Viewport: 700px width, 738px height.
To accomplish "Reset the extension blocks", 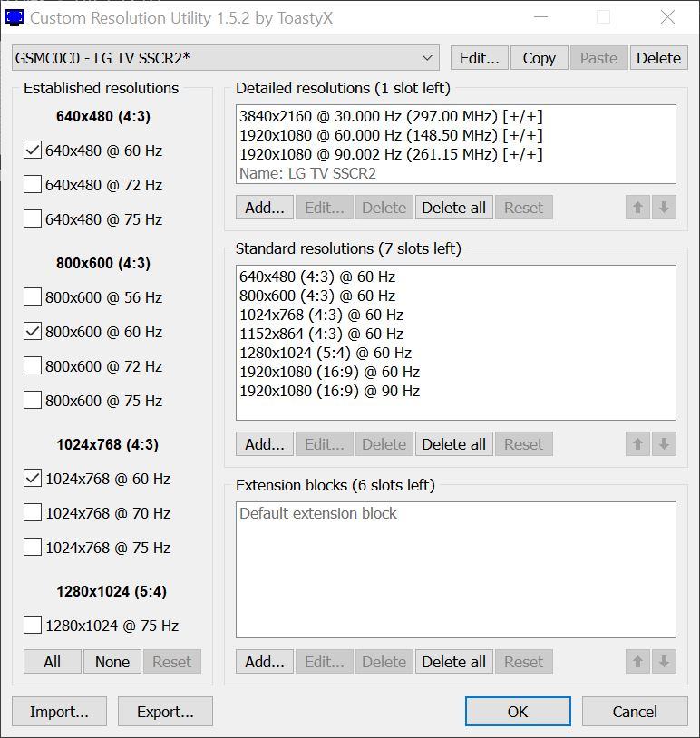I will pyautogui.click(x=524, y=662).
